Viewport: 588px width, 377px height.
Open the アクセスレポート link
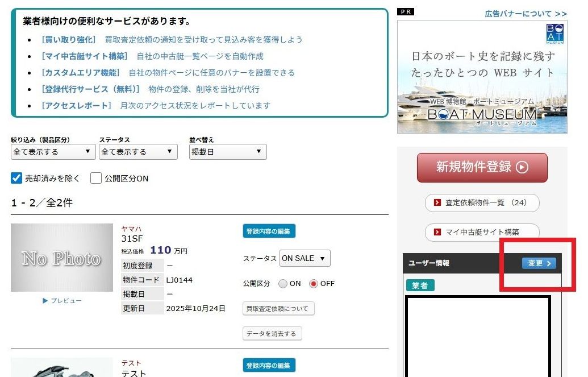(76, 106)
